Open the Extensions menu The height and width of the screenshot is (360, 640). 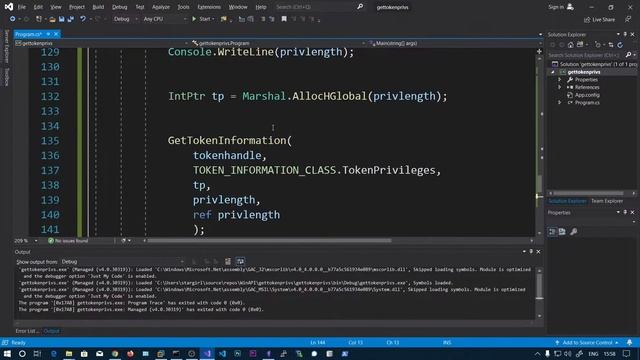click(209, 7)
